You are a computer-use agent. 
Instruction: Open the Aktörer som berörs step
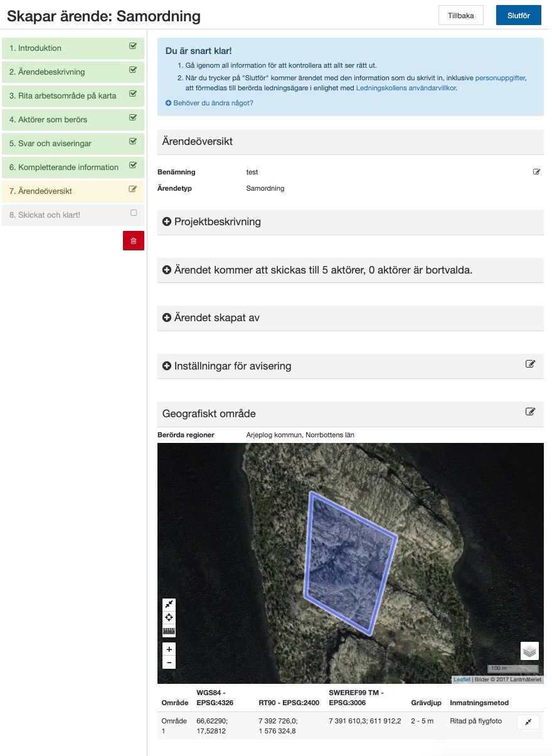pyautogui.click(x=48, y=120)
